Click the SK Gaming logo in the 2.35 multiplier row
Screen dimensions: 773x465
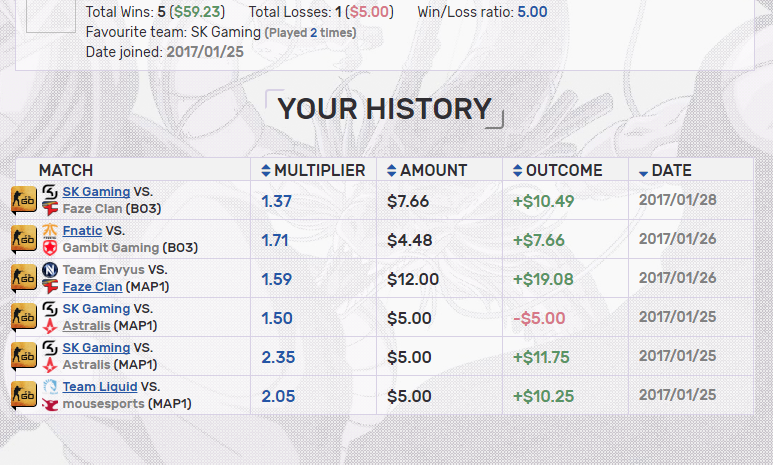50,348
